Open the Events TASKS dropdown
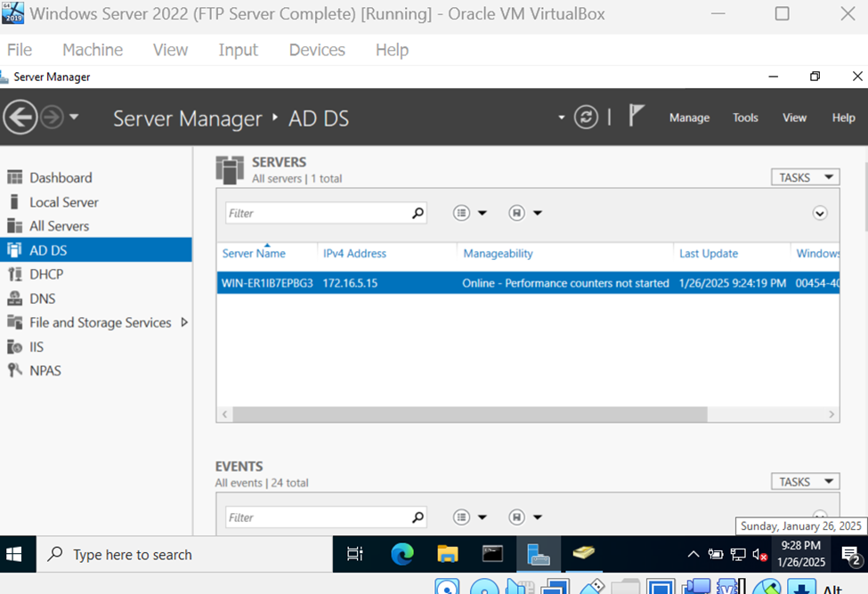The height and width of the screenshot is (594, 868). coord(806,482)
